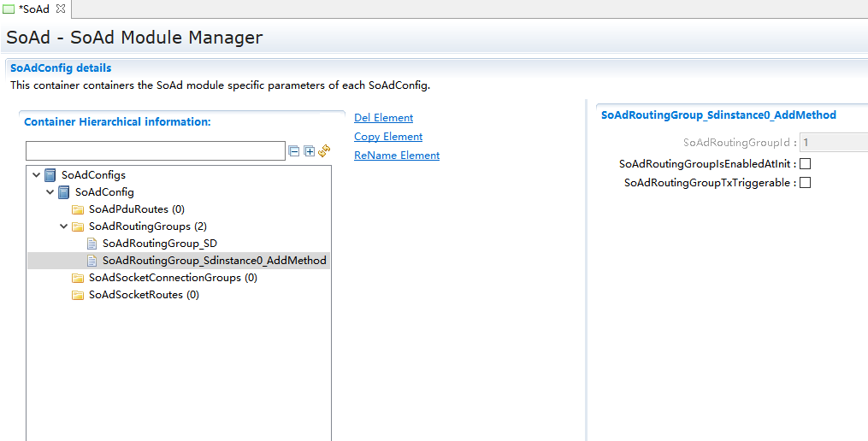This screenshot has width=868, height=441.
Task: Click the Del Element link
Action: tap(383, 118)
